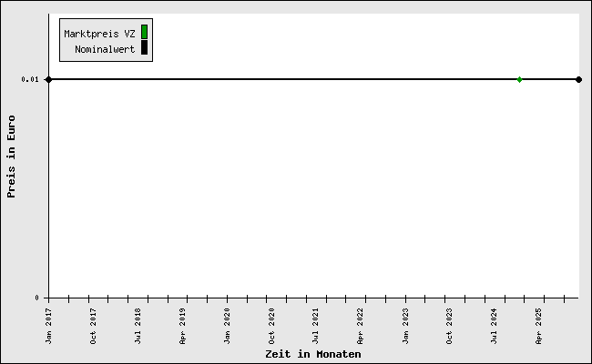
Task: Select the Jan 2020 x-axis label
Action: [x=228, y=326]
